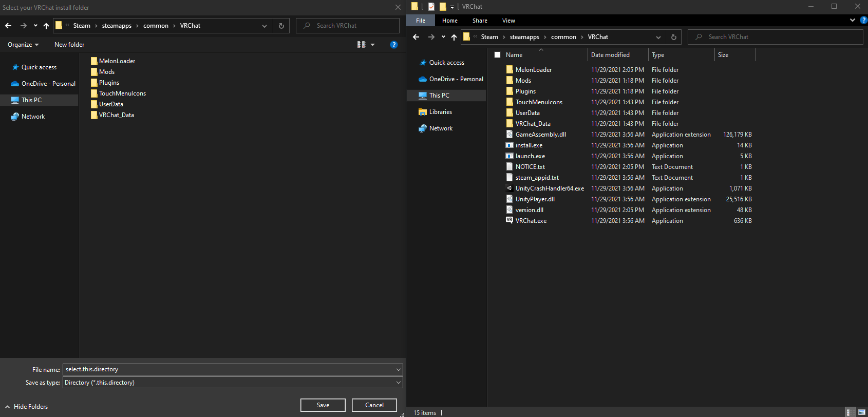The image size is (868, 417).
Task: Switch to large icons view in Explorer
Action: tap(862, 412)
